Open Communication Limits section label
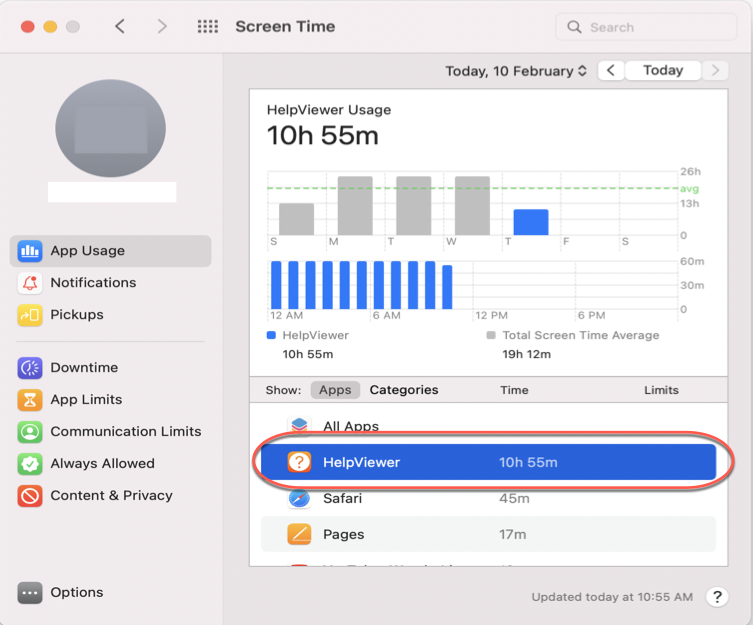Image resolution: width=753 pixels, height=625 pixels. click(126, 432)
